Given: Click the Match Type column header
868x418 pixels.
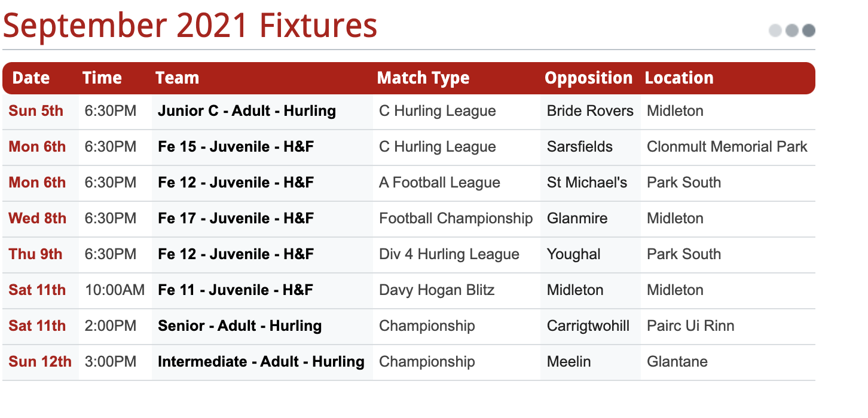Looking at the screenshot, I should 423,78.
